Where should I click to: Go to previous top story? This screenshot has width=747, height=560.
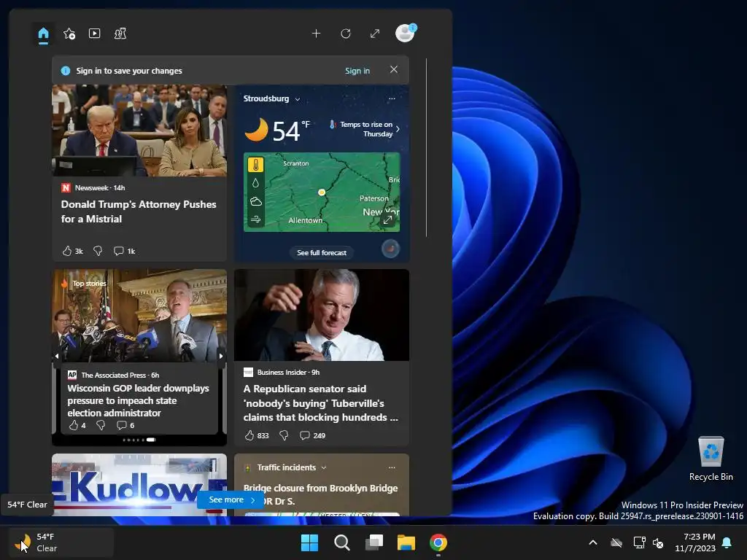(57, 356)
